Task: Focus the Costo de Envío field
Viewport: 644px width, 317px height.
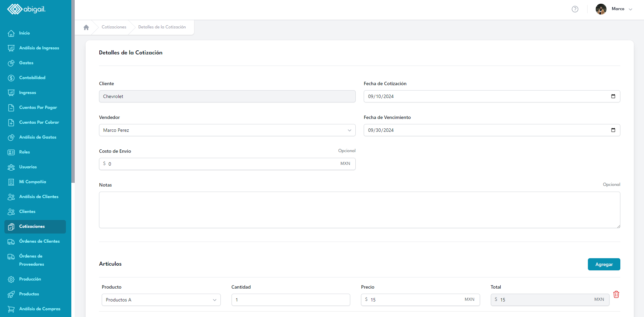Action: (223, 164)
